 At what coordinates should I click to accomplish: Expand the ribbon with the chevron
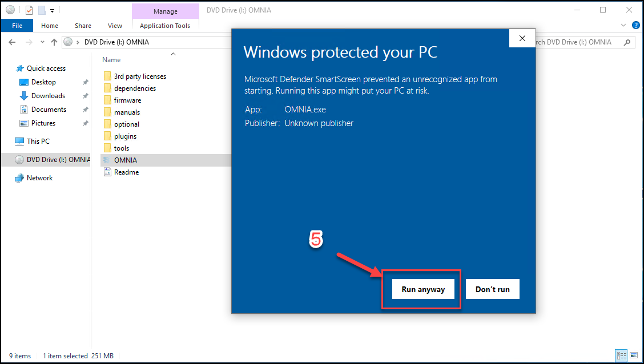(623, 26)
